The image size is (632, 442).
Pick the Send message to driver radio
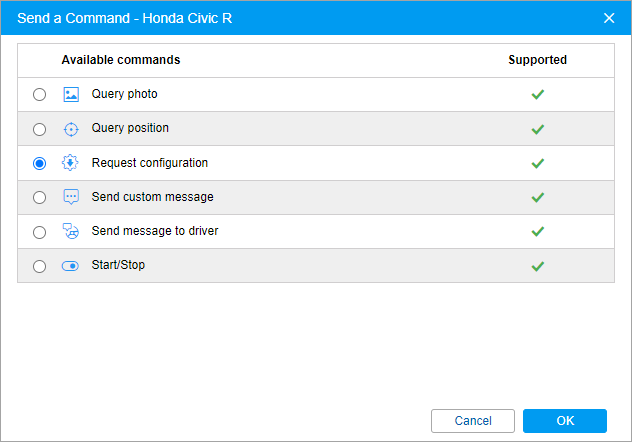pyautogui.click(x=39, y=232)
